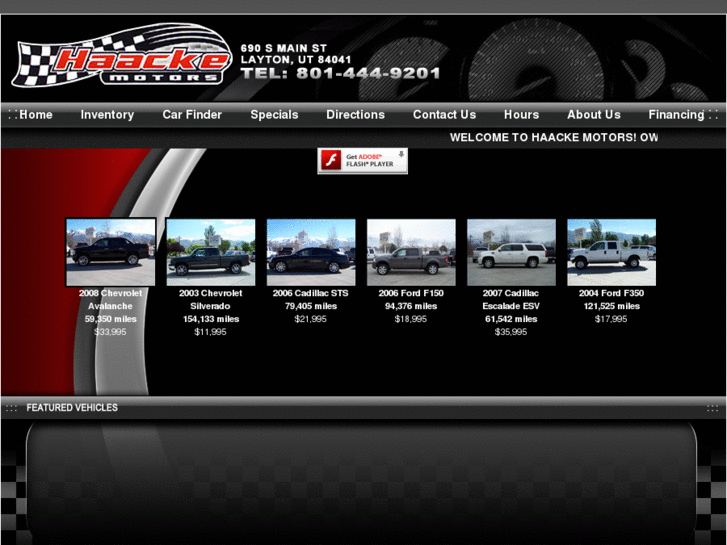Click the Haacke Motors logo
The height and width of the screenshot is (545, 727).
tap(123, 56)
